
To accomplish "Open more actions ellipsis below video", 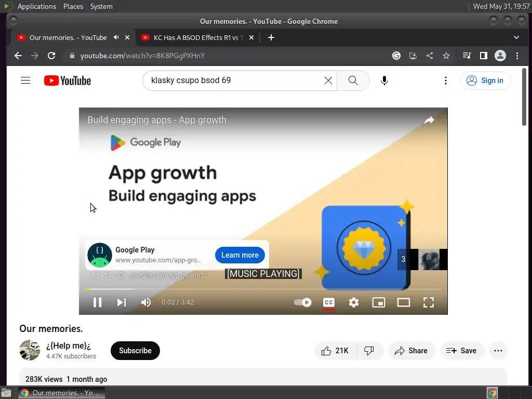I will pyautogui.click(x=498, y=351).
